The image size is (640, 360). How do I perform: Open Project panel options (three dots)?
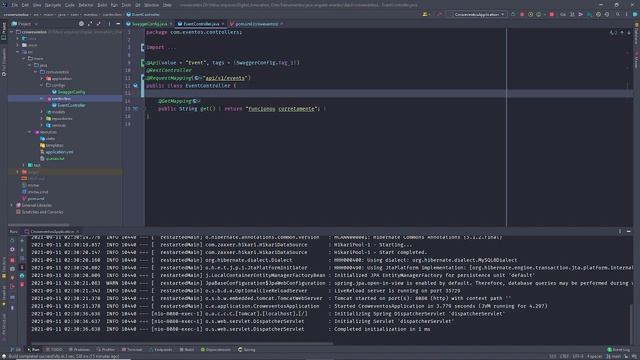point(109,24)
